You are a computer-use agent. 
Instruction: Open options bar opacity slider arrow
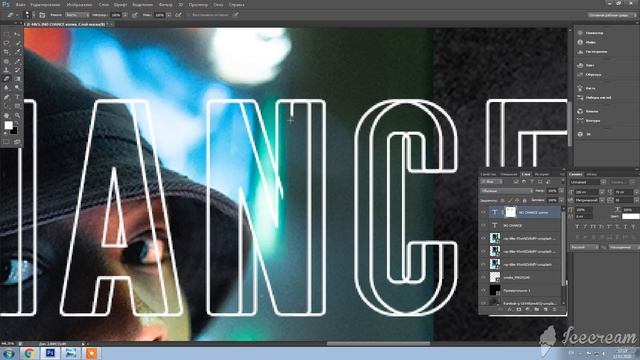125,15
